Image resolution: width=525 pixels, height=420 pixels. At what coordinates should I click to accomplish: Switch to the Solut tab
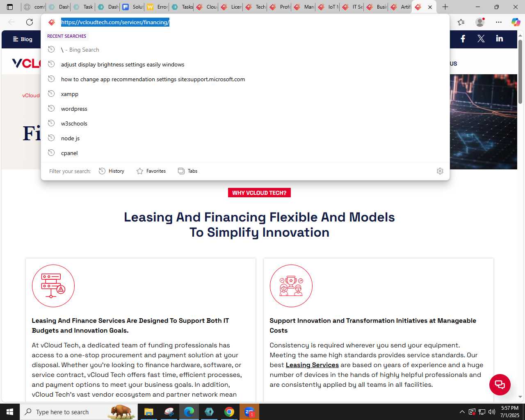click(x=132, y=7)
